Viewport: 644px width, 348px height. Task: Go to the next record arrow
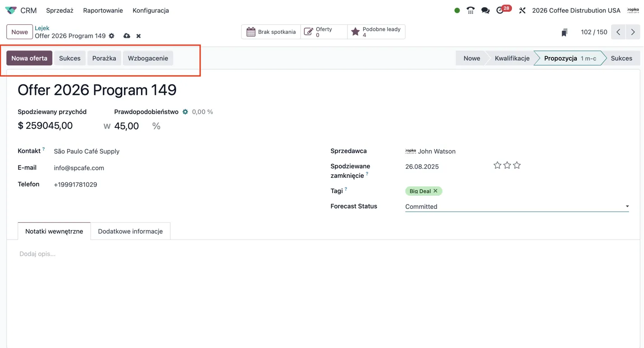click(x=633, y=32)
